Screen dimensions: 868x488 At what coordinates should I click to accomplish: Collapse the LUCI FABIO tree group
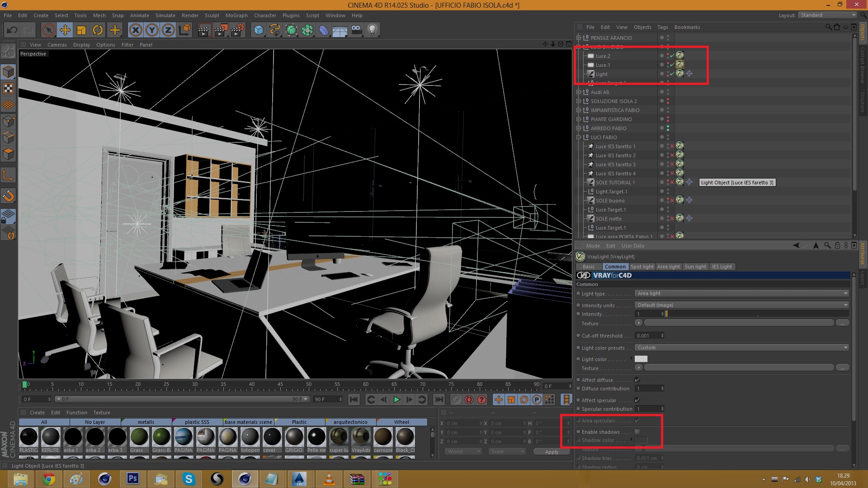click(578, 137)
